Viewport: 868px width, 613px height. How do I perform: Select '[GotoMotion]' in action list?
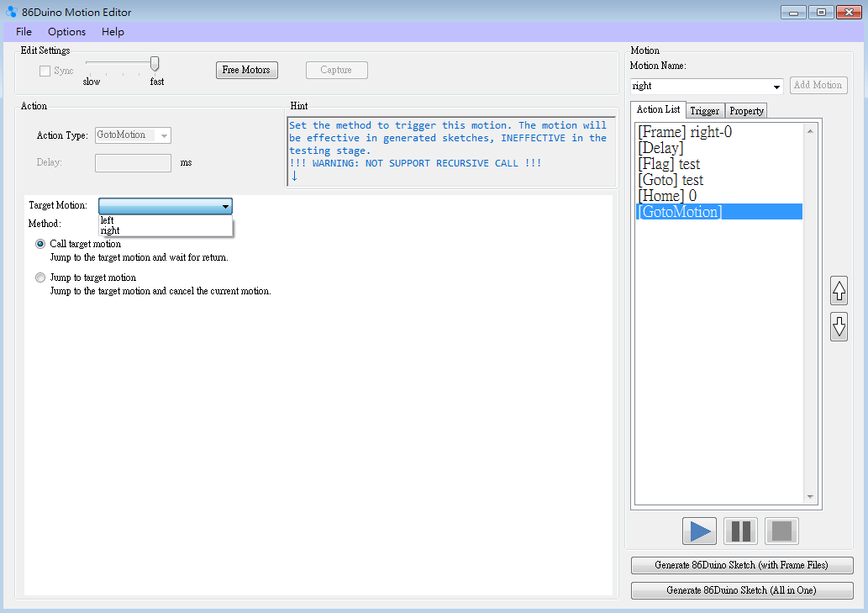(719, 212)
